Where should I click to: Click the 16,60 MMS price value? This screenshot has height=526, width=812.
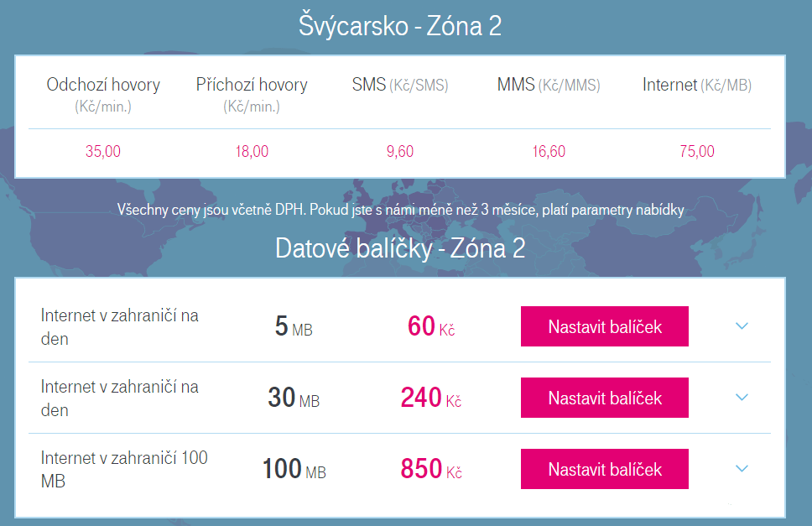click(x=549, y=151)
